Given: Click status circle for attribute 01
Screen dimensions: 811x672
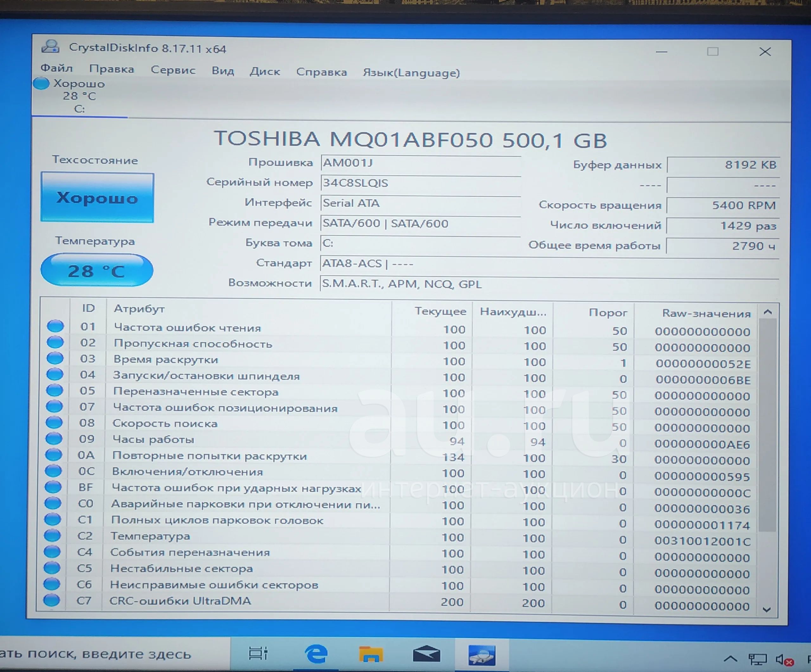Looking at the screenshot, I should pos(55,326).
